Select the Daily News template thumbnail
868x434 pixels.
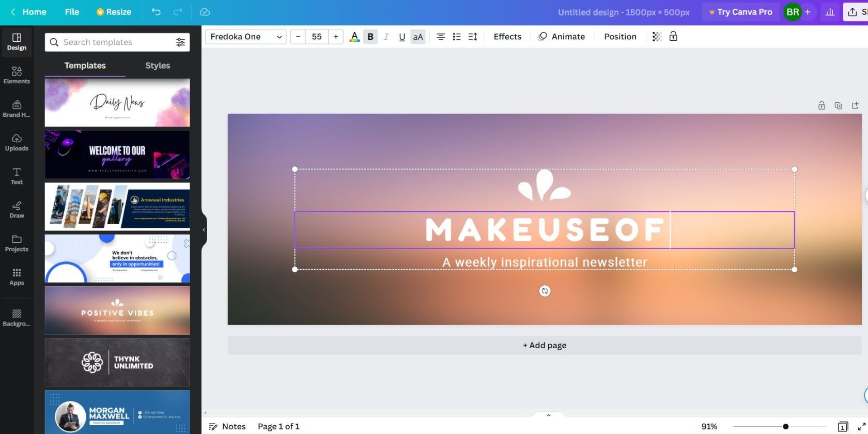pyautogui.click(x=117, y=103)
